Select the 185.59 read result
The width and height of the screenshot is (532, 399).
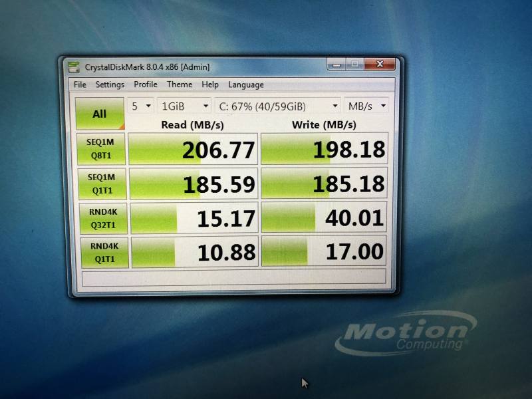194,184
